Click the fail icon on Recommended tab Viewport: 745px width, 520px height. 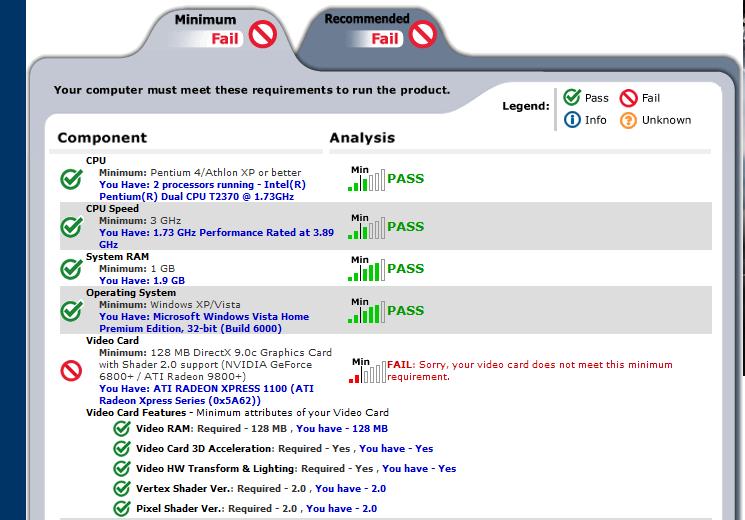pyautogui.click(x=423, y=36)
